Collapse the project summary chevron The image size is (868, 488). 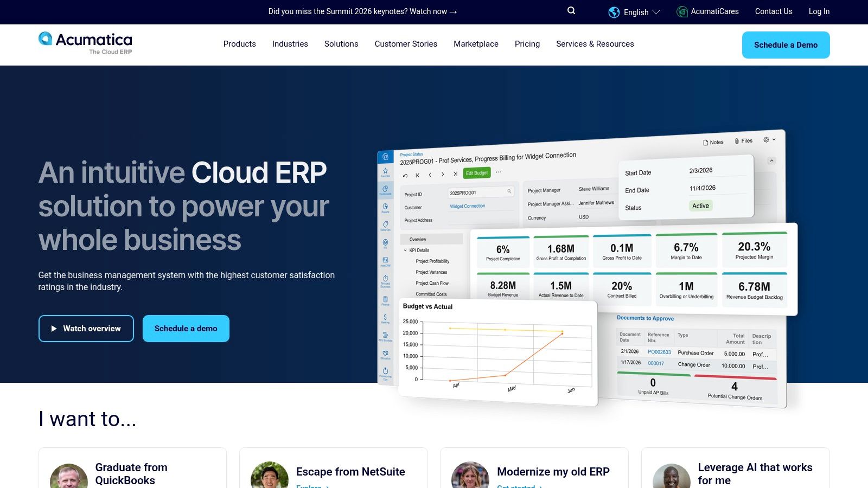click(x=771, y=161)
